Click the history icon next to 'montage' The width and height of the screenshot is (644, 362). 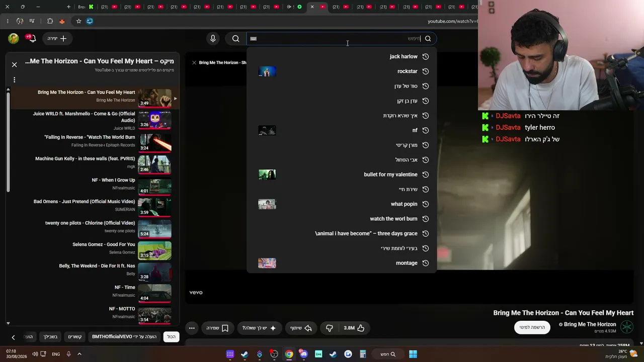tap(426, 263)
